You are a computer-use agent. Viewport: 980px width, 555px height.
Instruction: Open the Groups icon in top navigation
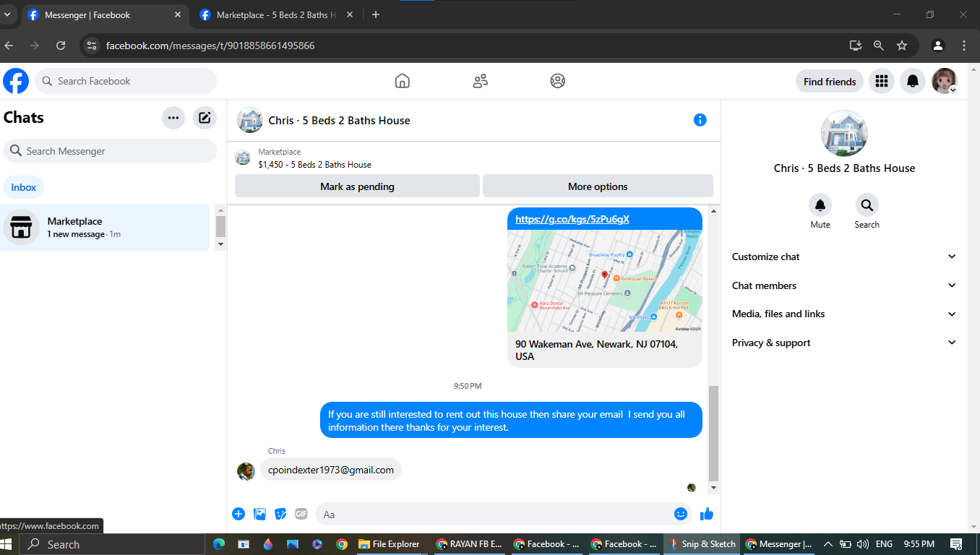tap(557, 81)
